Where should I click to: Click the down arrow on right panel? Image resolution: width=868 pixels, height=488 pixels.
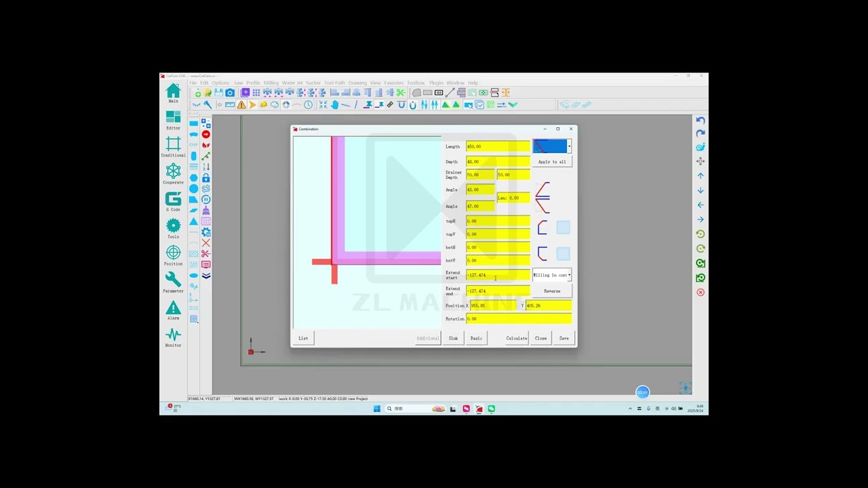701,190
